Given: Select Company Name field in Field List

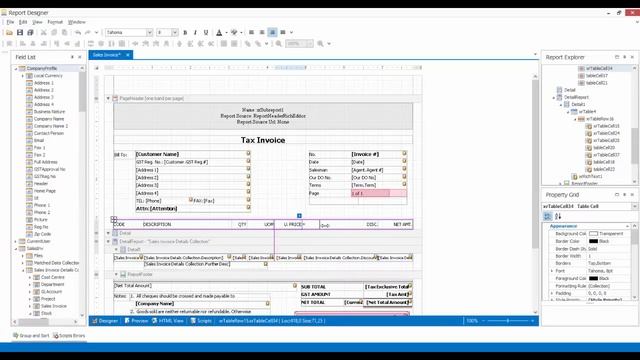Looking at the screenshot, I should pos(49,119).
